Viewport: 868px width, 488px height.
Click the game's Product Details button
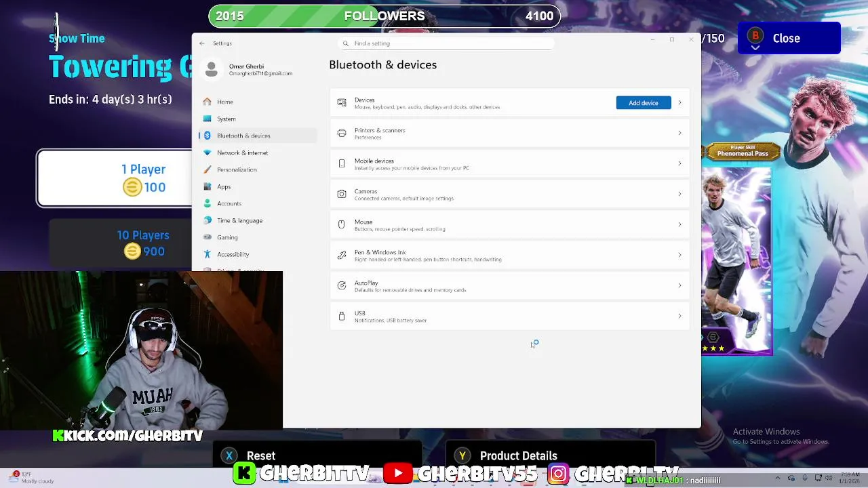tap(550, 455)
